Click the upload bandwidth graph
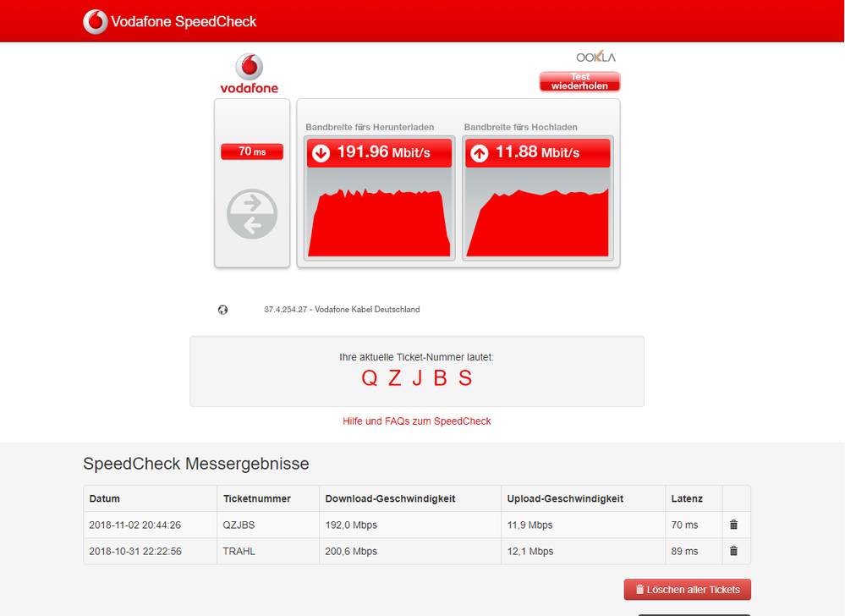The height and width of the screenshot is (616, 845). click(538, 213)
